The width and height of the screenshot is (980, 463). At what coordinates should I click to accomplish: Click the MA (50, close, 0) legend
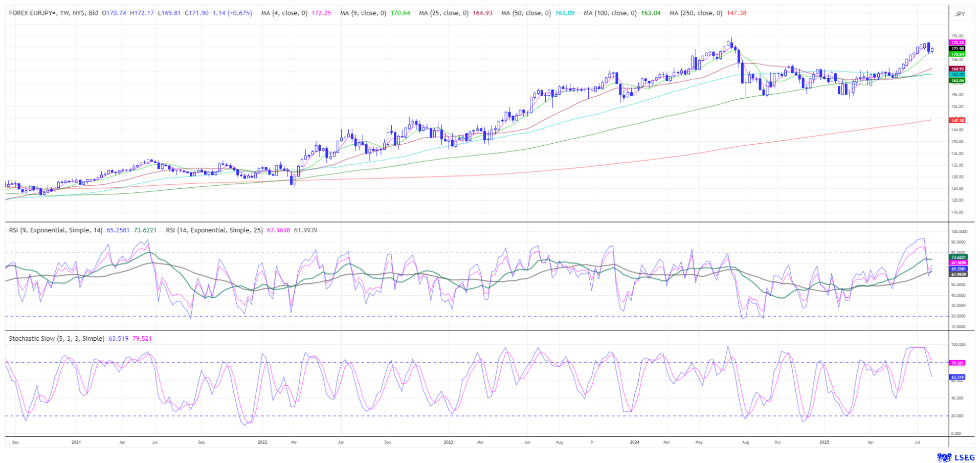(526, 13)
